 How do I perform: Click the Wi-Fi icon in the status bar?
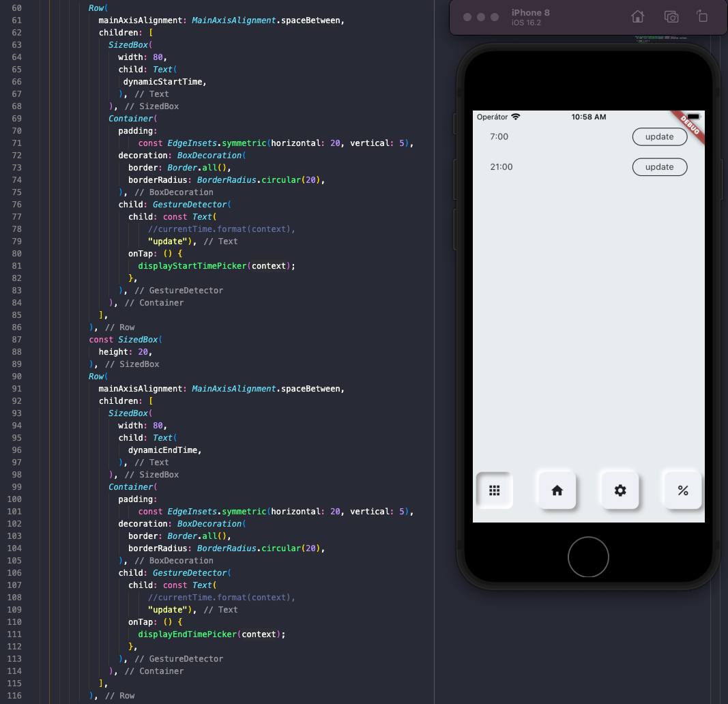[x=515, y=116]
